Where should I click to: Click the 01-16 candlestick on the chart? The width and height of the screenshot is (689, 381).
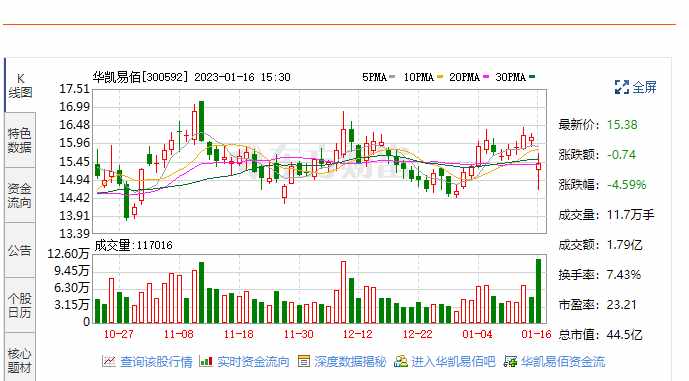tap(538, 166)
